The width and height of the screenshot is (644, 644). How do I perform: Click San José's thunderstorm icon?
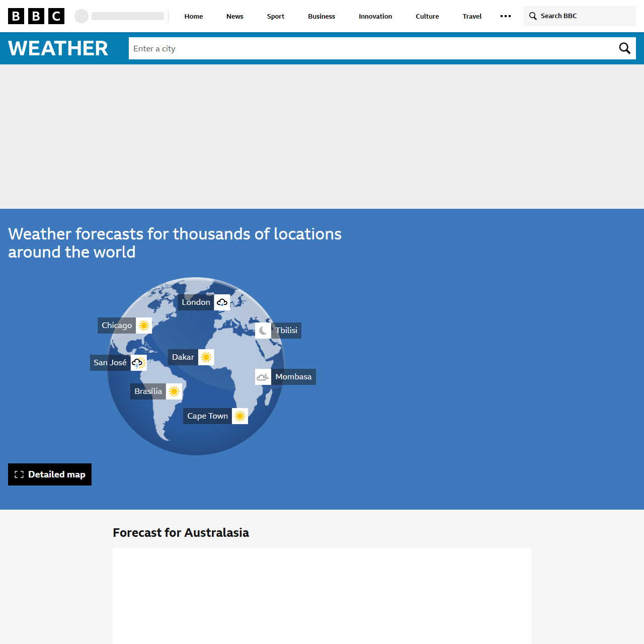(138, 363)
